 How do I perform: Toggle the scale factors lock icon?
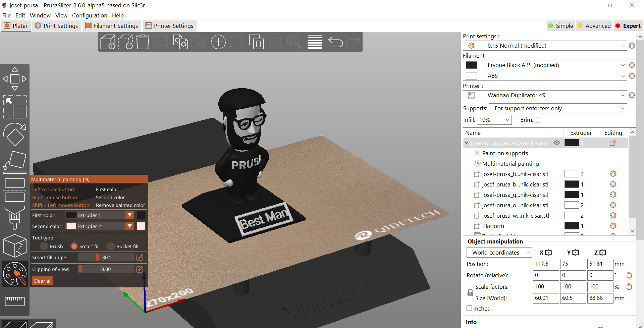[x=470, y=292]
